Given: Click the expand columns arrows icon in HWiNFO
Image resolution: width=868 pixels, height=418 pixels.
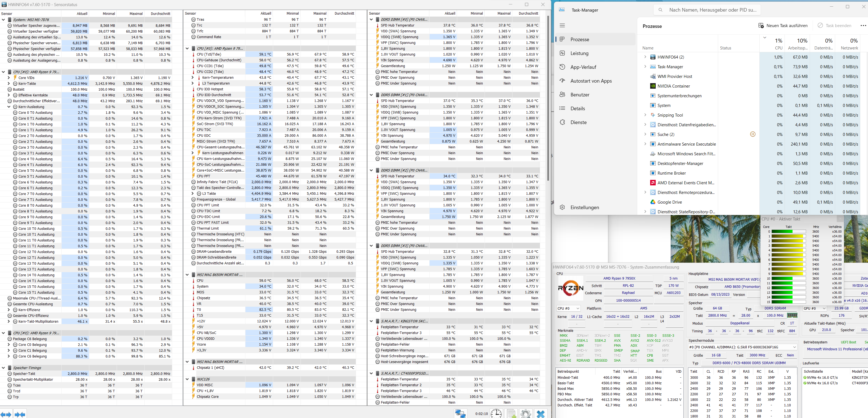Looking at the screenshot, I should (6, 414).
